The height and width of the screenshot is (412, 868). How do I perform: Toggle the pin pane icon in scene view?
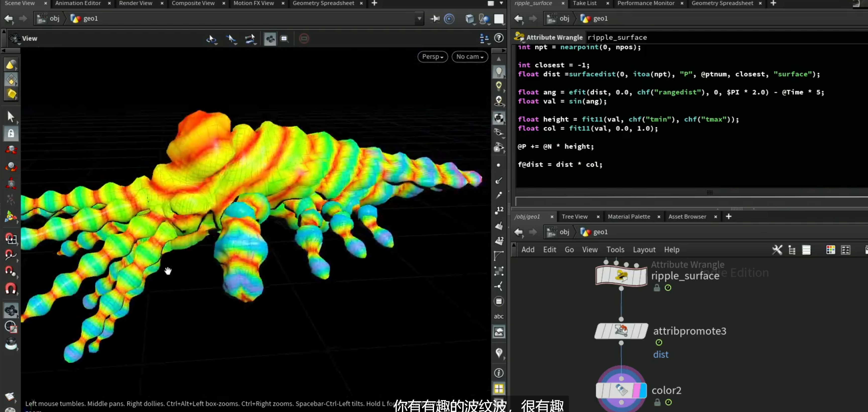(x=435, y=19)
